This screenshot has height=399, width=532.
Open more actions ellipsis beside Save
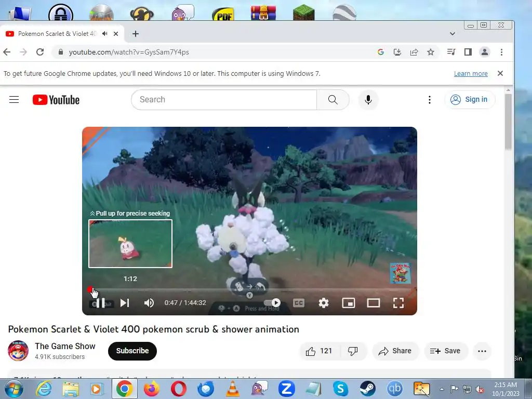(x=482, y=351)
